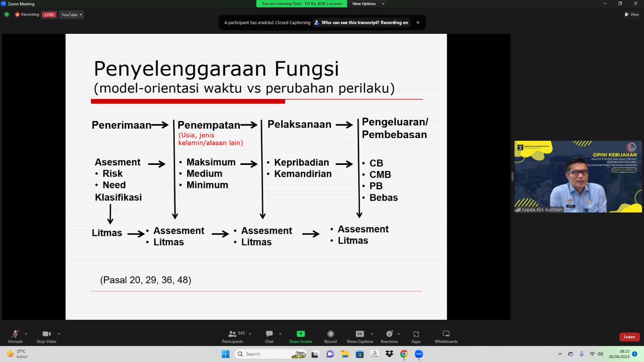Unmute the microphone
The width and height of the screenshot is (644, 362).
[x=15, y=334]
